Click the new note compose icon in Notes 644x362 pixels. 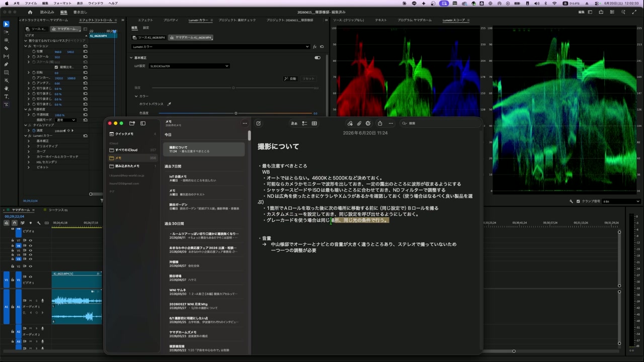pyautogui.click(x=259, y=123)
